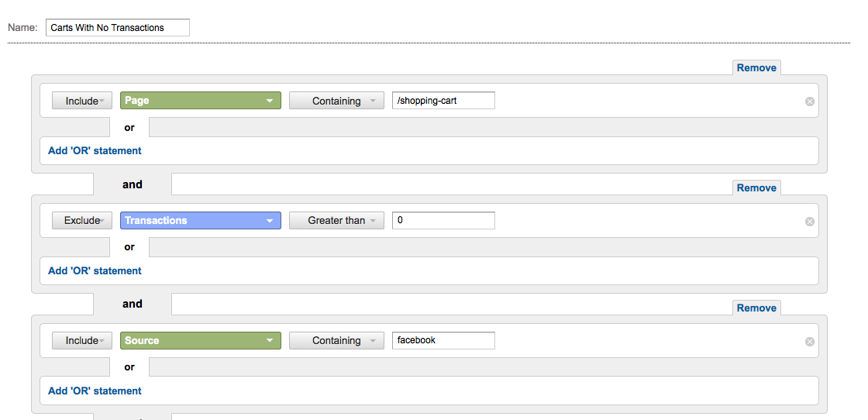Remove the Source filter group
Screen dimensions: 868x420
pos(756,308)
